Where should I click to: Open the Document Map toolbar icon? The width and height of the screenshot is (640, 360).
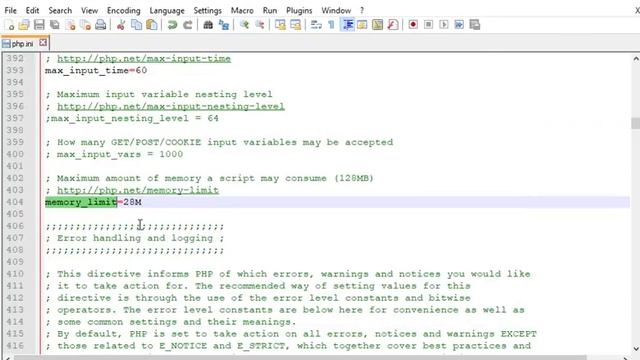[x=378, y=25]
